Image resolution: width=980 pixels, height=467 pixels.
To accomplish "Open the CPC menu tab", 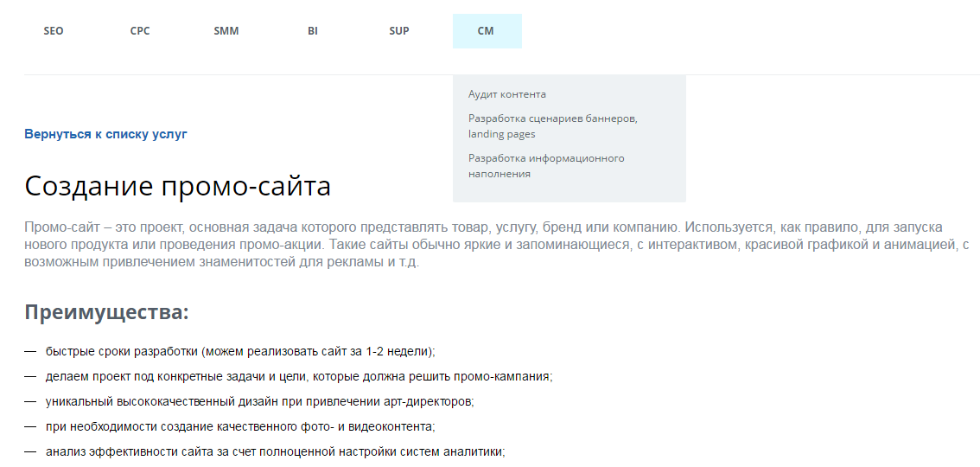I will [140, 31].
